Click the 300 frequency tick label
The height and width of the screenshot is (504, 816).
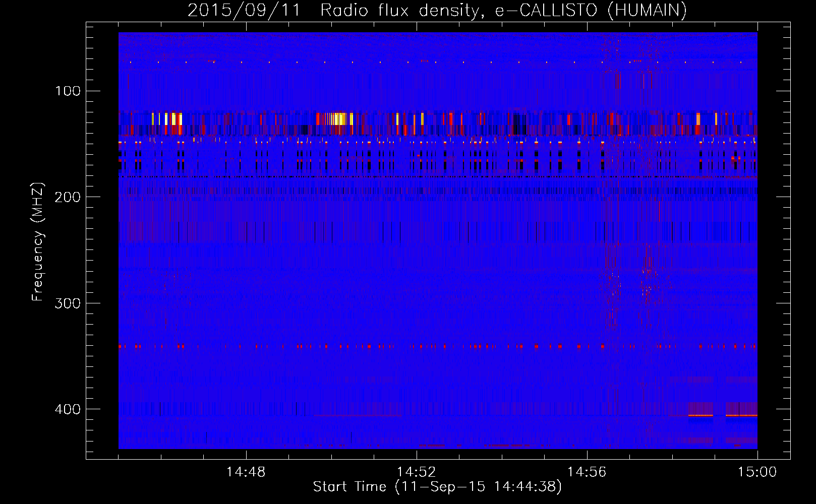(x=68, y=303)
